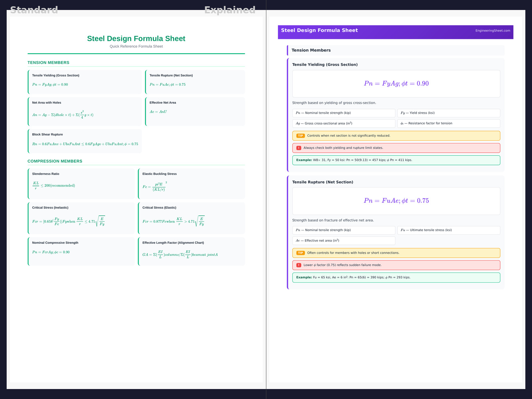This screenshot has width=532, height=399.
Task: Click the Effective Length Factor (Alignment Chart) card
Action: coord(192,251)
